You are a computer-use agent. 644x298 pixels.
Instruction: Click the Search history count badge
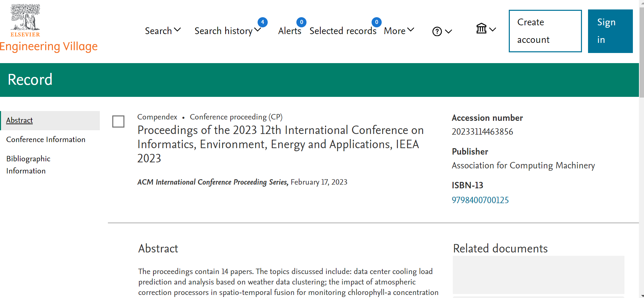point(262,22)
